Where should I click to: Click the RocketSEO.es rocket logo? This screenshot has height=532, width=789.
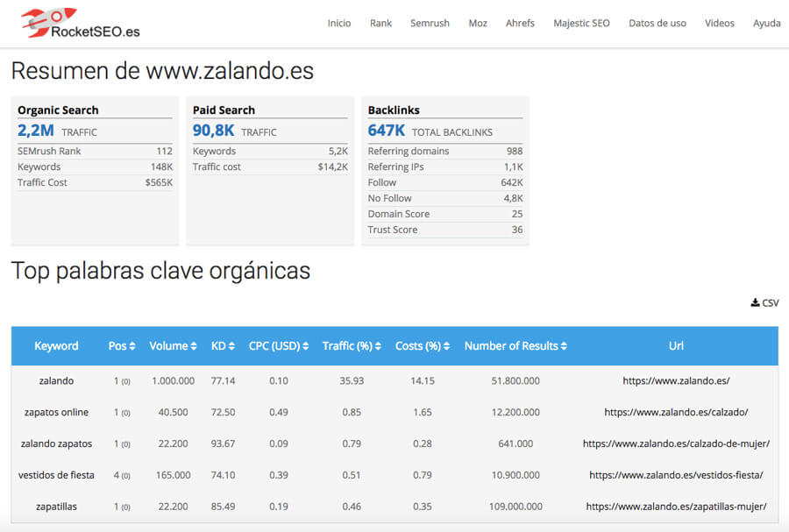[x=81, y=23]
